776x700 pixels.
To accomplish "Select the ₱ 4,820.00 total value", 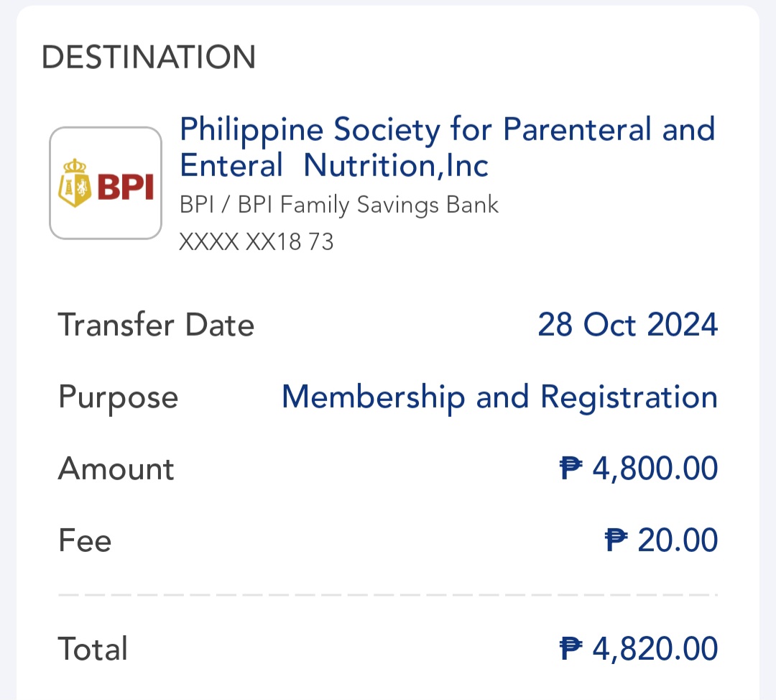I will point(639,648).
